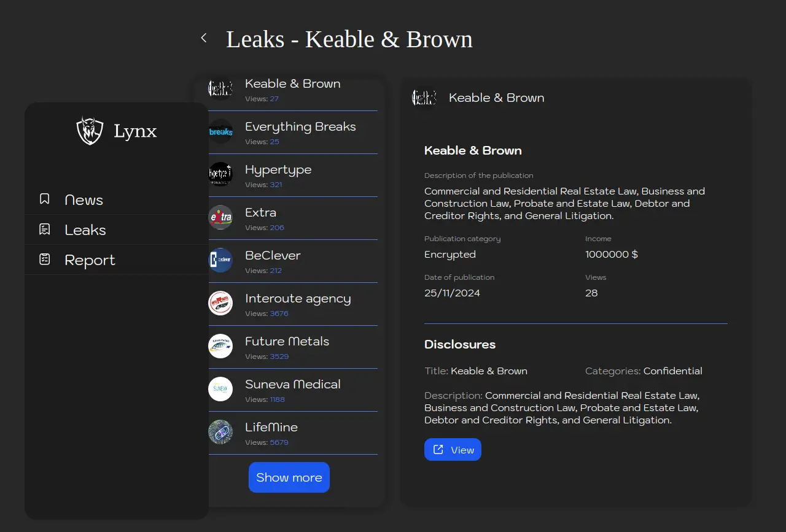Open the Report menu item

[90, 260]
